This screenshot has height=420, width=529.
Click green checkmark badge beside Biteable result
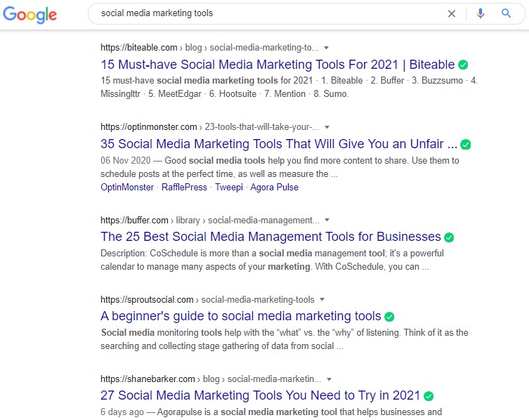coord(463,65)
